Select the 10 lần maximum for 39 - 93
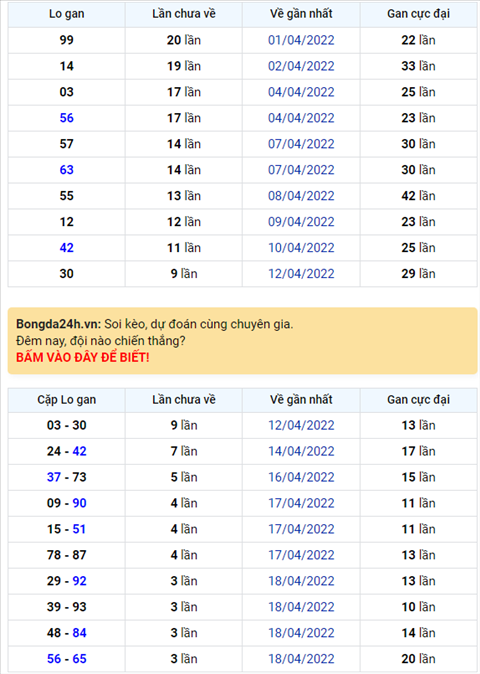 419,607
